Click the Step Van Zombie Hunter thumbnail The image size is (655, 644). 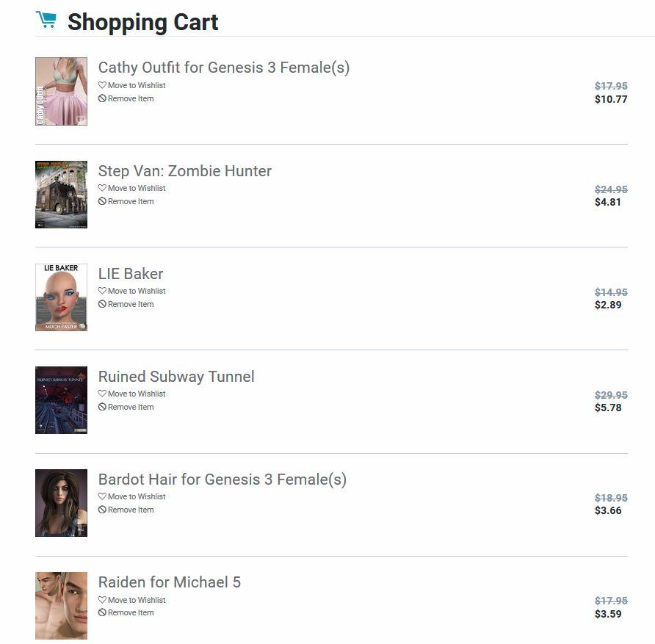pos(61,195)
